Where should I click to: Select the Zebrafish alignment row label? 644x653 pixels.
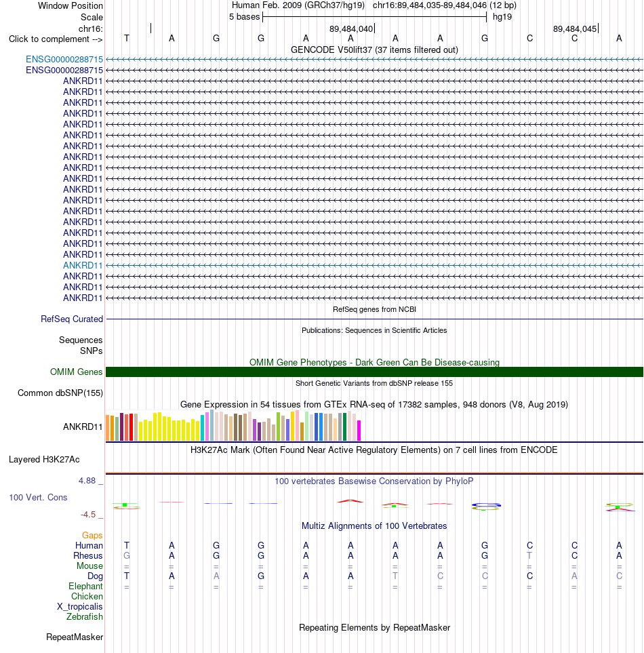[x=85, y=617]
